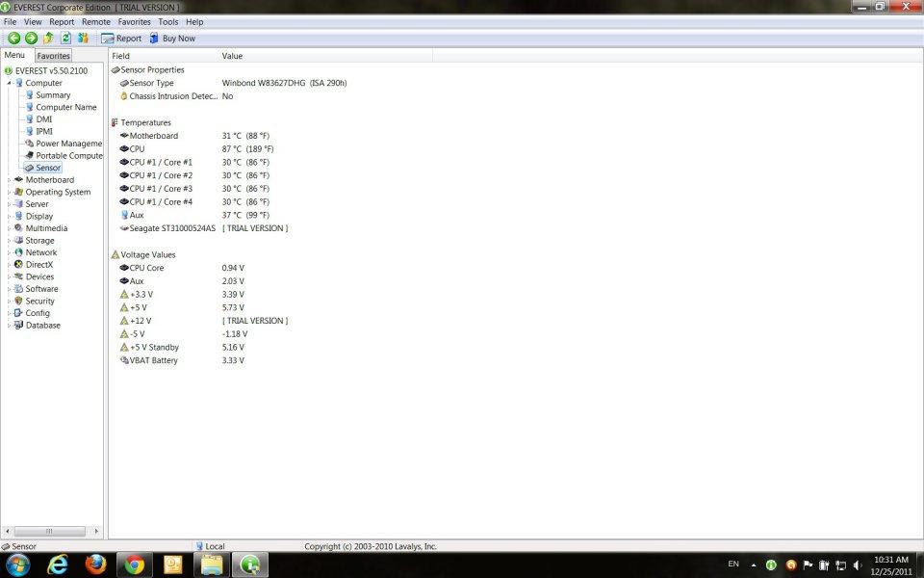Select the Chassis Intrusion Detected row
Image resolution: width=924 pixels, height=578 pixels.
tap(176, 96)
